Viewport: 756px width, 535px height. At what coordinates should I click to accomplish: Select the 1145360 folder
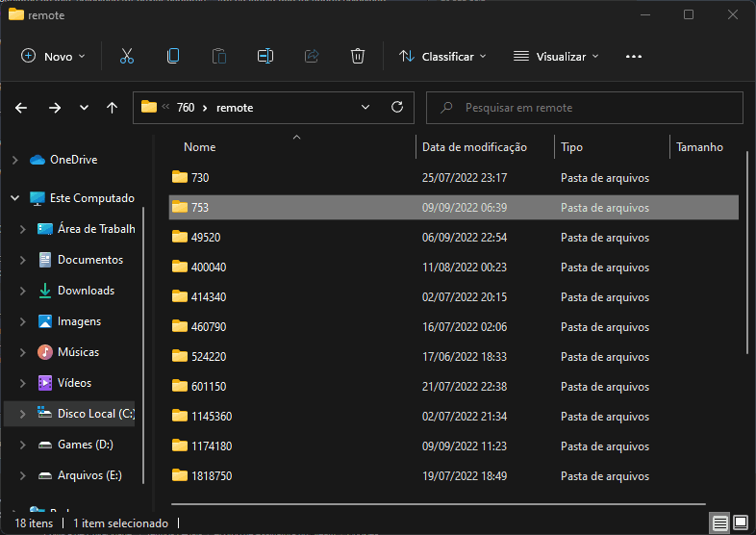click(212, 417)
